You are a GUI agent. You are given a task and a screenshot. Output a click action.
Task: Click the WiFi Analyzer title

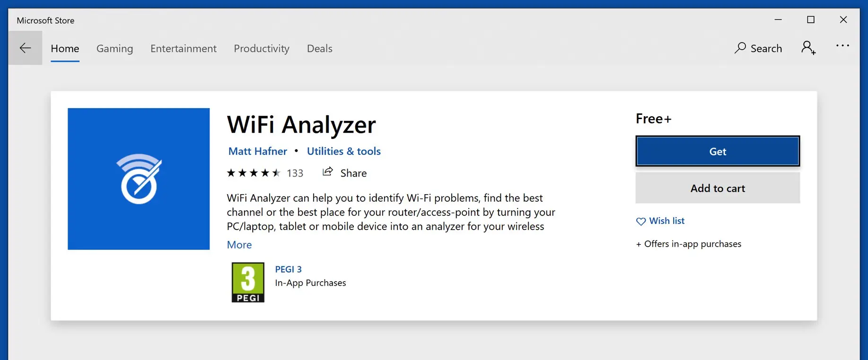click(301, 125)
